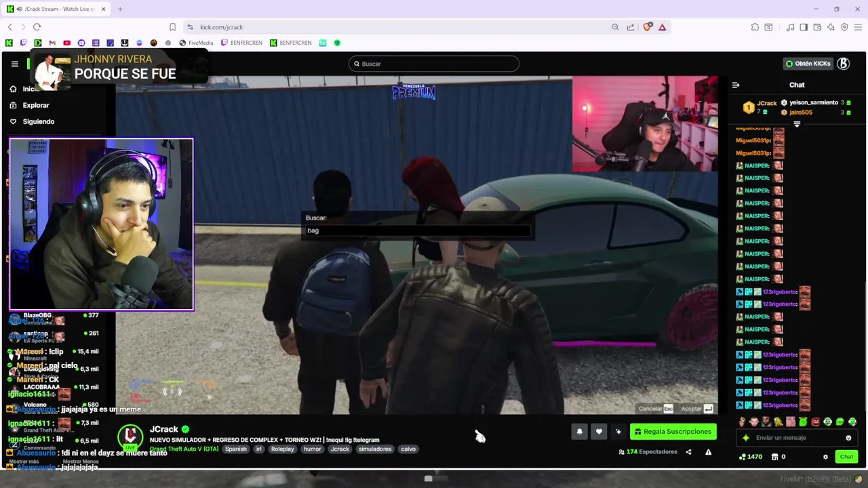
Task: Toggle the browser sidebar panel icon
Action: tap(804, 27)
